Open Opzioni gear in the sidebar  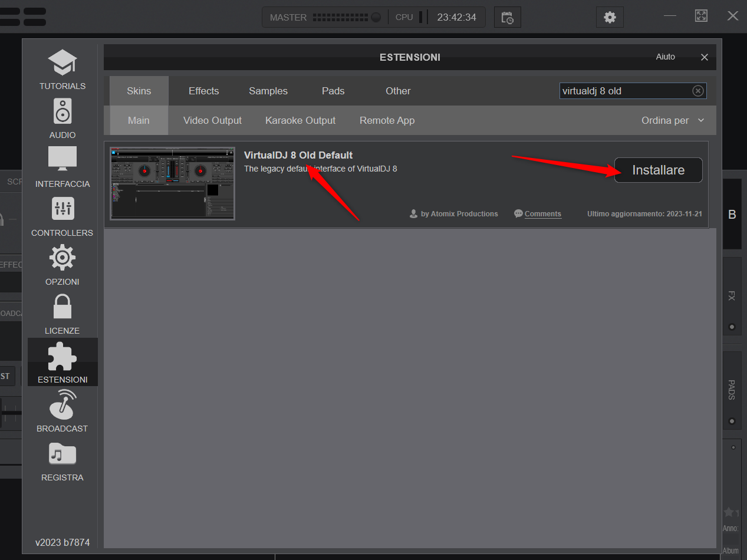(62, 265)
